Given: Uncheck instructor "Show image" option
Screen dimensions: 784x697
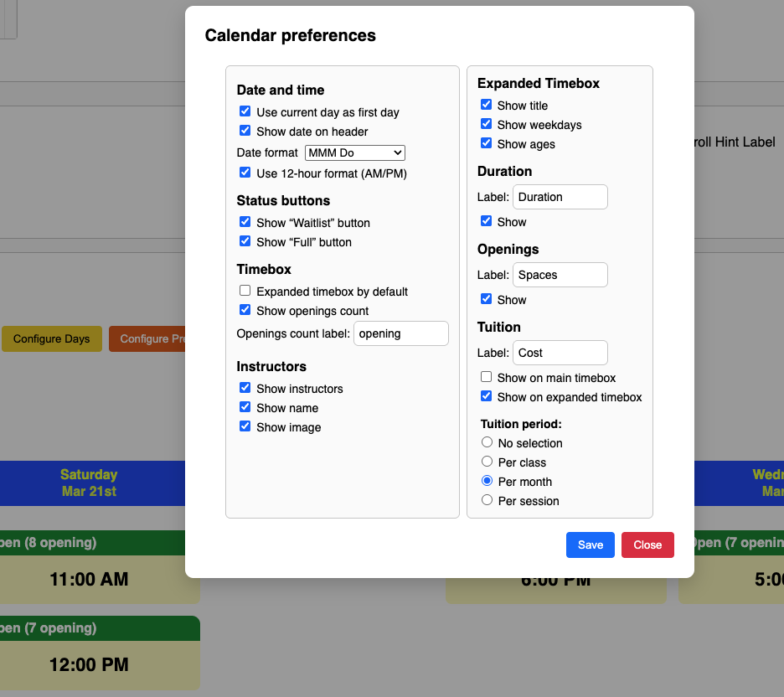Looking at the screenshot, I should 245,426.
